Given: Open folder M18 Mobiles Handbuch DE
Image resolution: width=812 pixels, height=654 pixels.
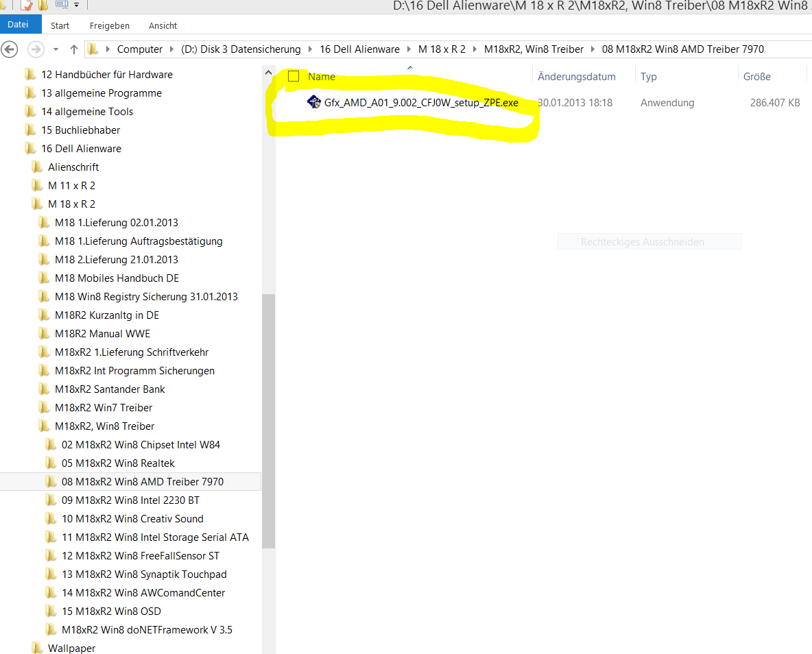Looking at the screenshot, I should click(x=117, y=278).
